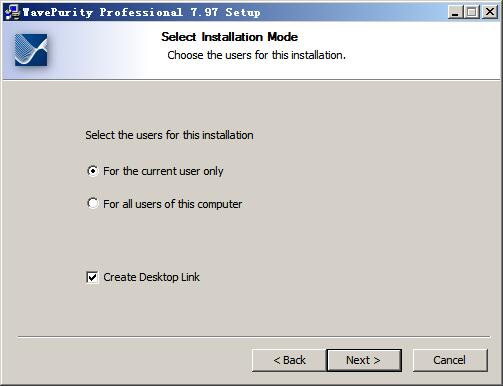Click the 'For the current user only' label text
The width and height of the screenshot is (503, 386).
click(163, 171)
